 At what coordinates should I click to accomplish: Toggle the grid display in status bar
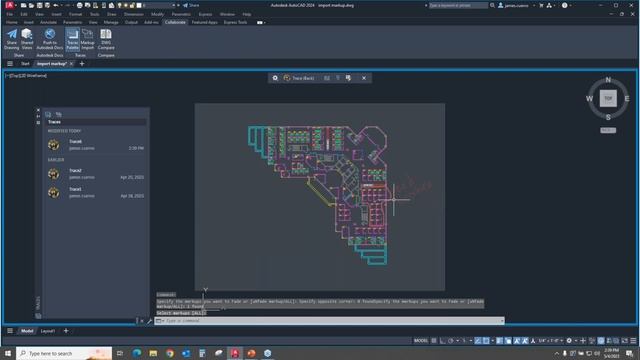434,341
